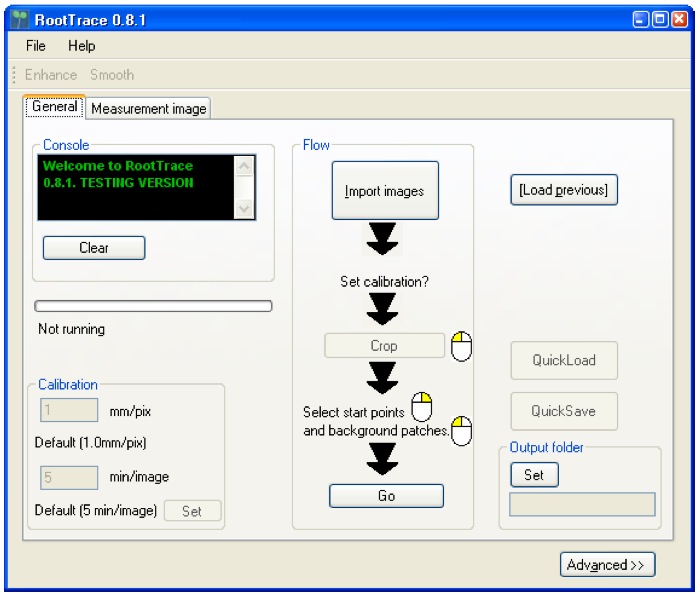This screenshot has height=595, width=700.
Task: Open the File menu
Action: [x=36, y=46]
